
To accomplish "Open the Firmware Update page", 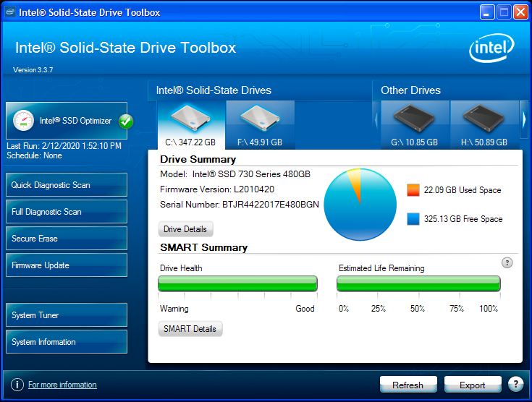I will pyautogui.click(x=67, y=265).
